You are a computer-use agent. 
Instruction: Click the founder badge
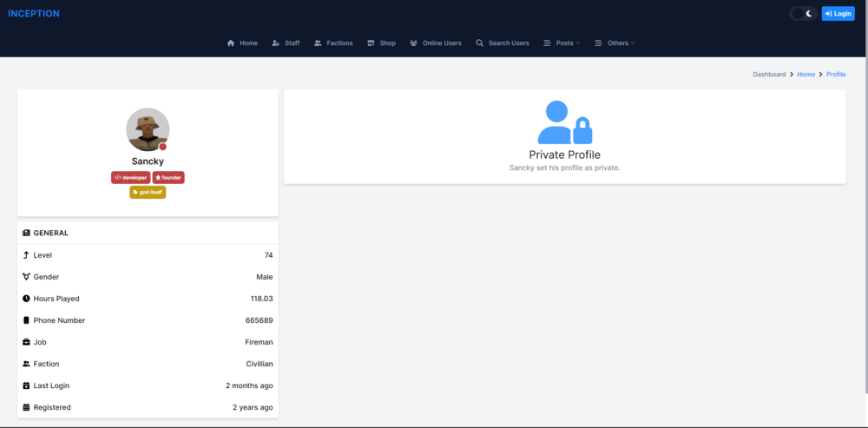[168, 178]
